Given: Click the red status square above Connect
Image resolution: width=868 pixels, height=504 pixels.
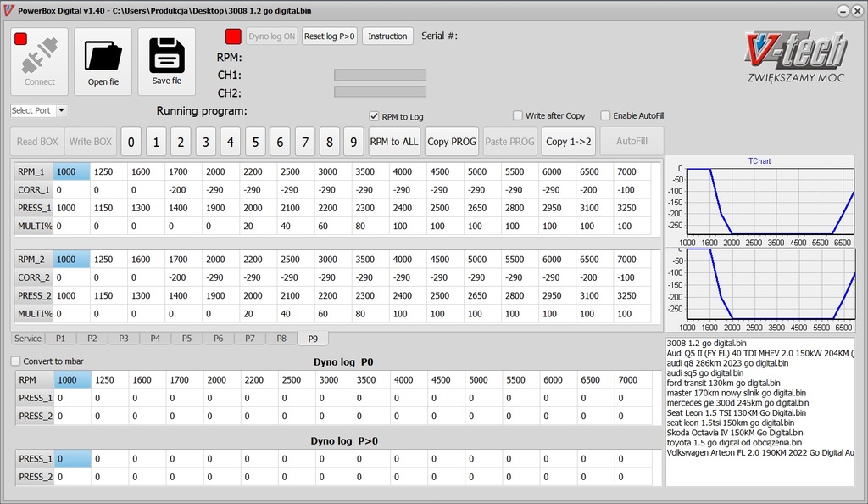Looking at the screenshot, I should pos(20,36).
